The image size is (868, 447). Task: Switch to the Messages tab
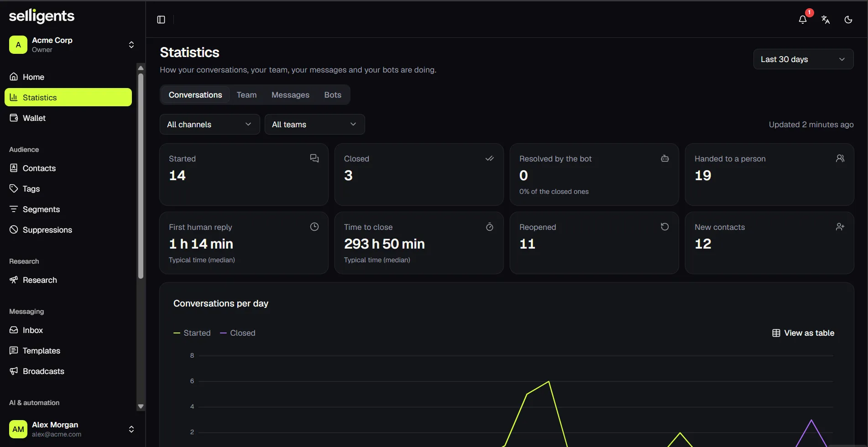click(290, 95)
